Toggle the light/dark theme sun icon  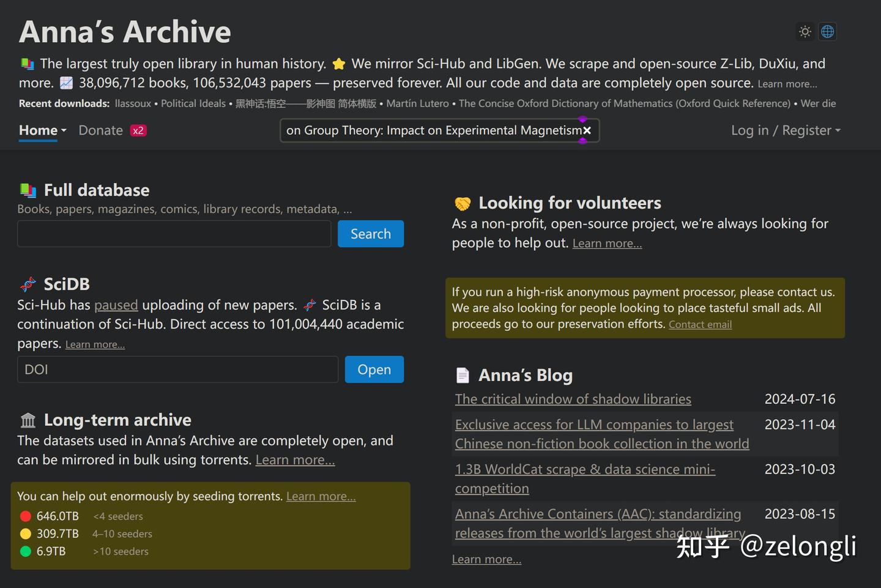coord(805,31)
